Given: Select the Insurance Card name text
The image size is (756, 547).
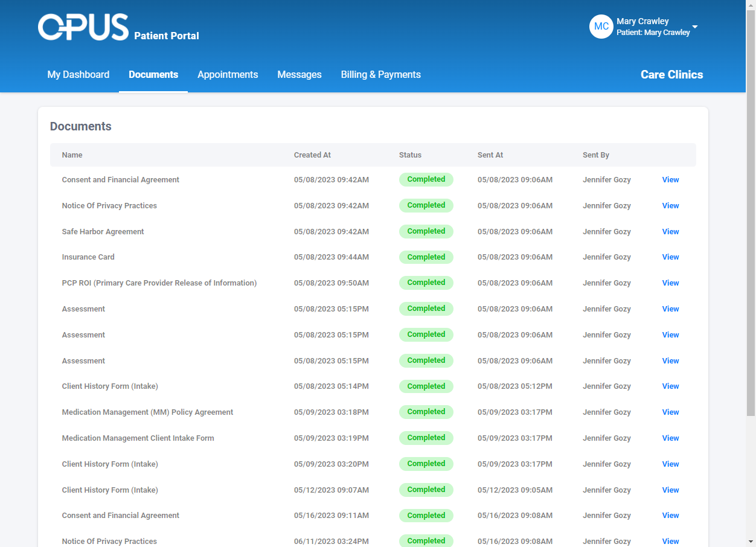Looking at the screenshot, I should pos(88,257).
